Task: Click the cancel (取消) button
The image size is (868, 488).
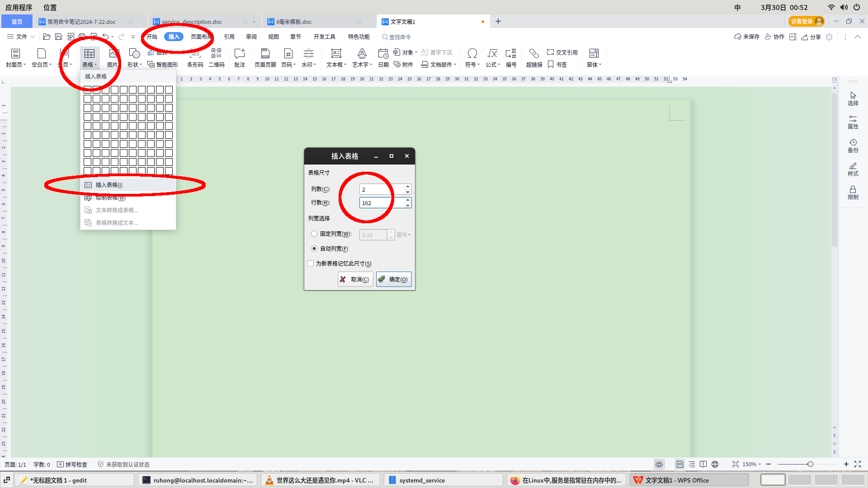Action: pos(355,279)
